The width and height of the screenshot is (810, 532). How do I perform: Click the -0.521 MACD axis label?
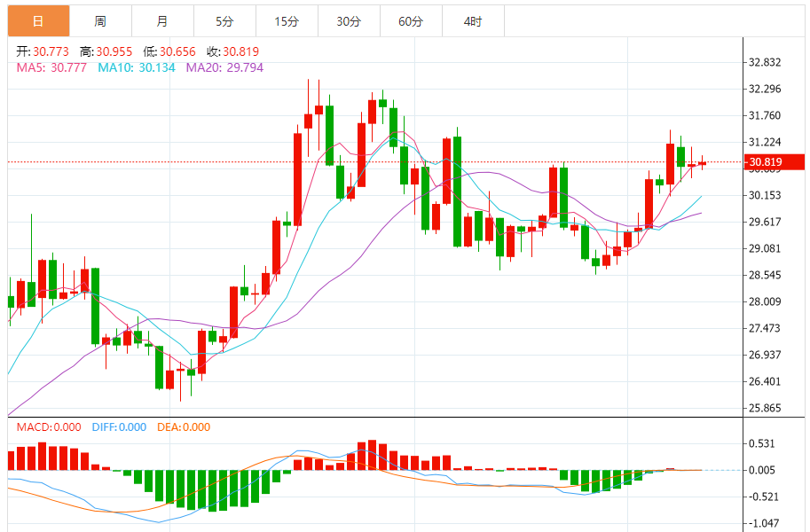click(763, 497)
